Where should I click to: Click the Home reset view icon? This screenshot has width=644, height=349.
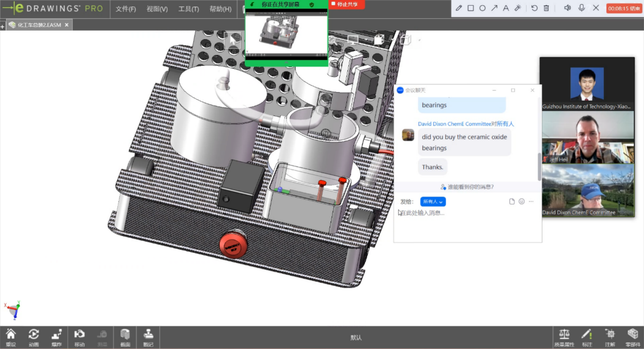[x=11, y=337]
